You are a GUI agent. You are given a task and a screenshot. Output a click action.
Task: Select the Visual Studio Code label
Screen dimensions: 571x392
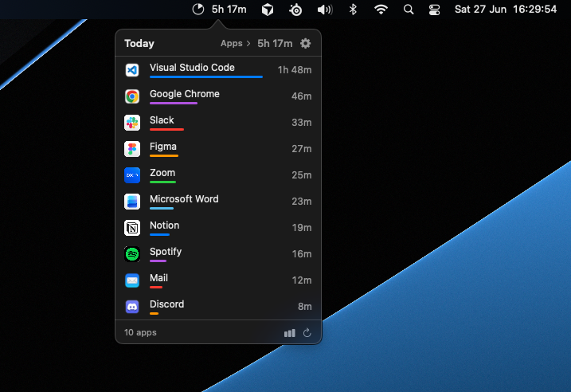pyautogui.click(x=192, y=68)
